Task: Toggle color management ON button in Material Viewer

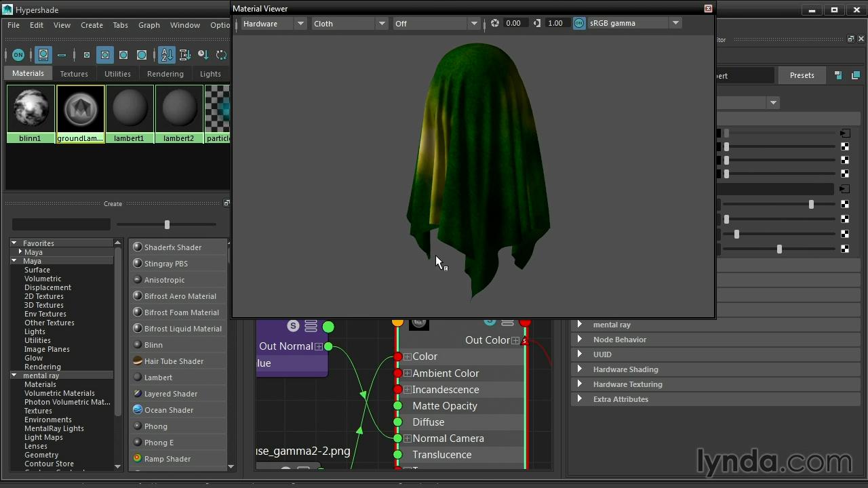Action: [x=579, y=23]
